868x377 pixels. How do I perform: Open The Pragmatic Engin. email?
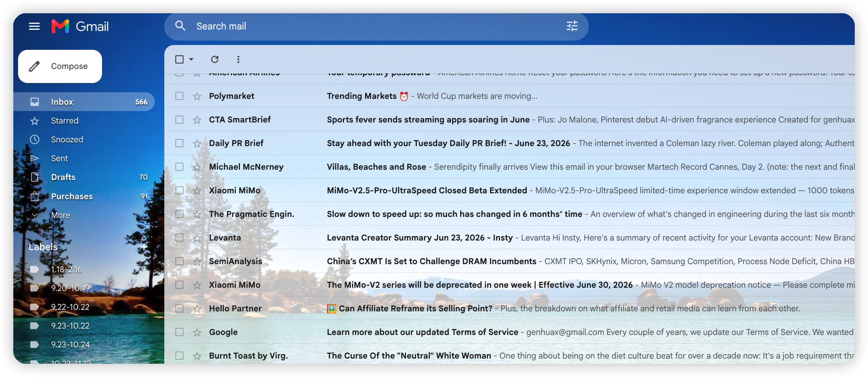pos(510,214)
